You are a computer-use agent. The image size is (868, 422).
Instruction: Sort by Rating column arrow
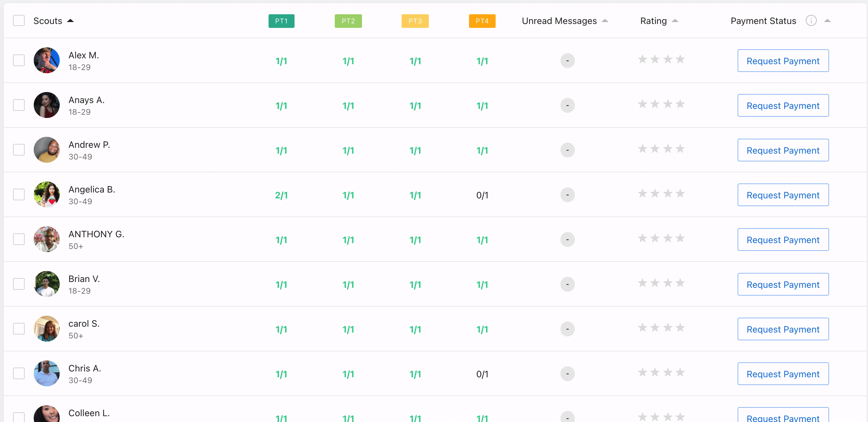point(675,21)
